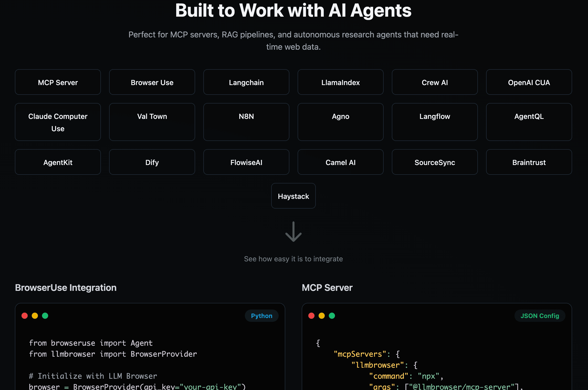The width and height of the screenshot is (588, 390).
Task: Select the JSON Config badge
Action: click(540, 316)
